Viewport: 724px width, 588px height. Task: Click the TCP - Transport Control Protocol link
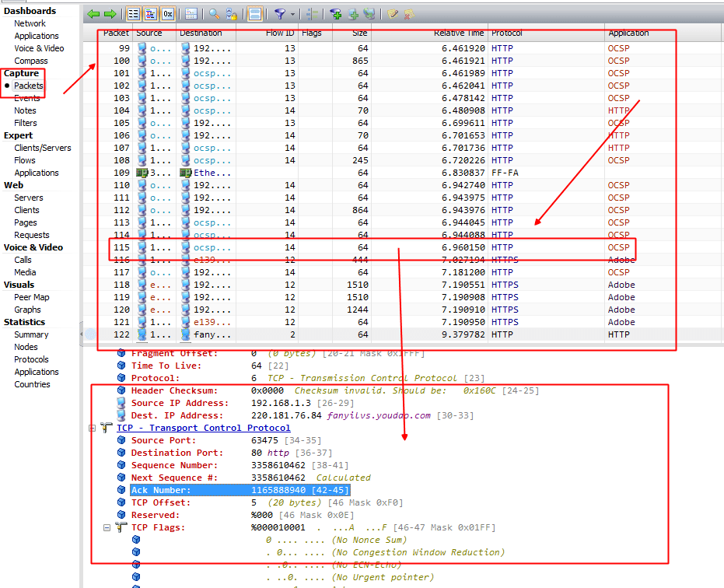pos(204,429)
